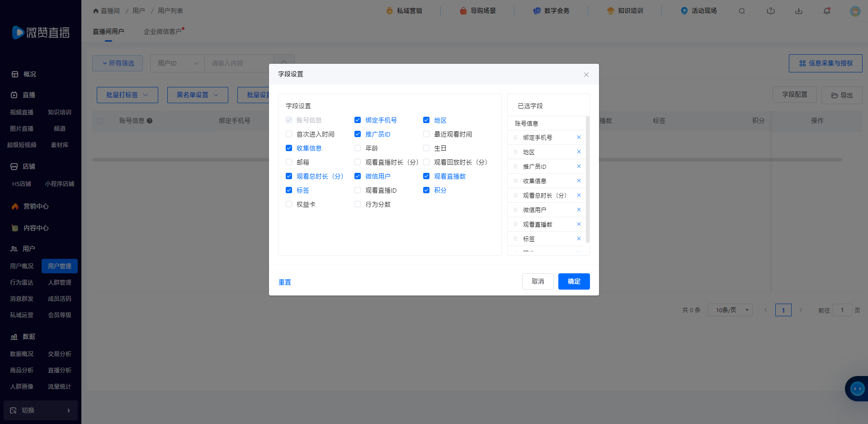Click drag handle next to 地区 row

click(515, 152)
